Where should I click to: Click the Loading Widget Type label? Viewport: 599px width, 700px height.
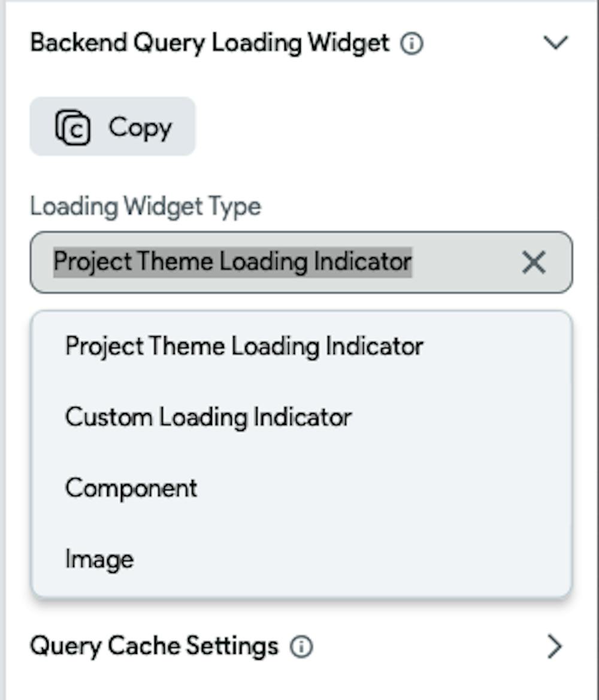[146, 207]
